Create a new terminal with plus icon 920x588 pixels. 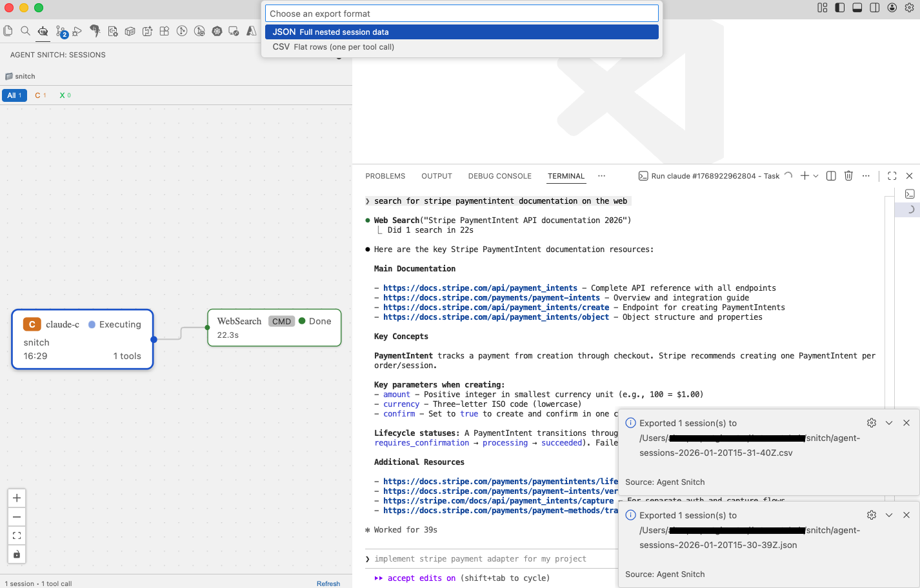[805, 176]
